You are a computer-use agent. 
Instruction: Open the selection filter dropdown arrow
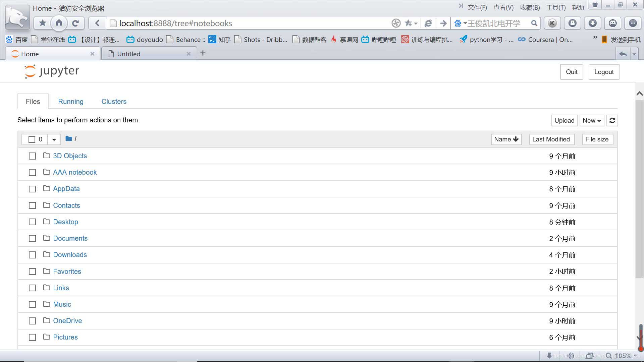(54, 139)
